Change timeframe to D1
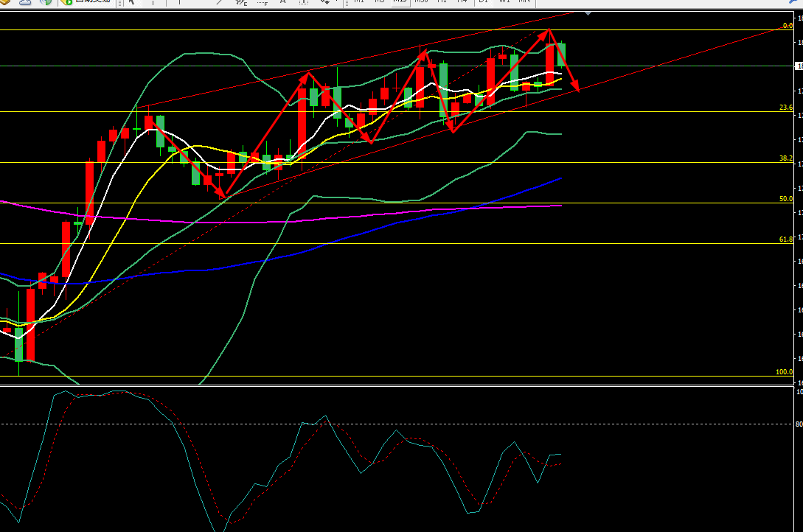 click(484, 1)
